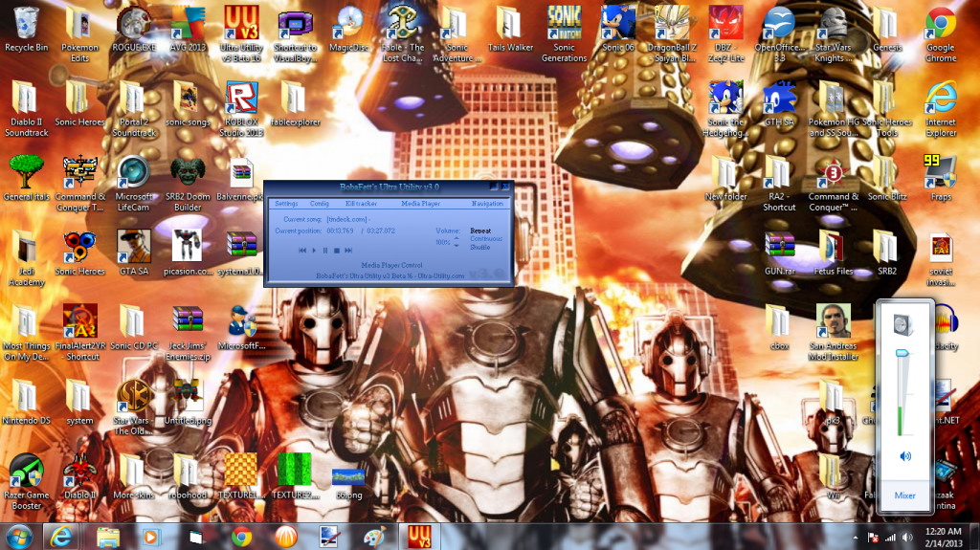This screenshot has height=550, width=980.
Task: Open ROBLOX Studio 2013
Action: coord(241,109)
